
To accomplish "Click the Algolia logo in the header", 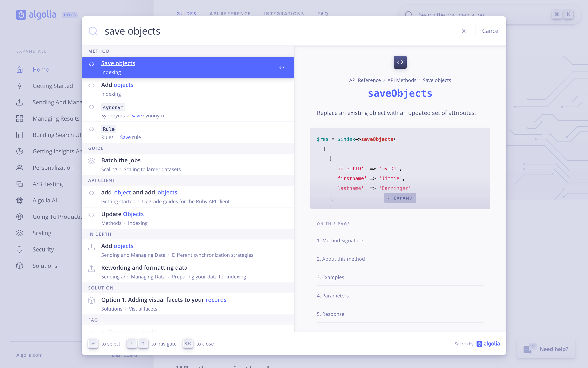I will click(36, 15).
